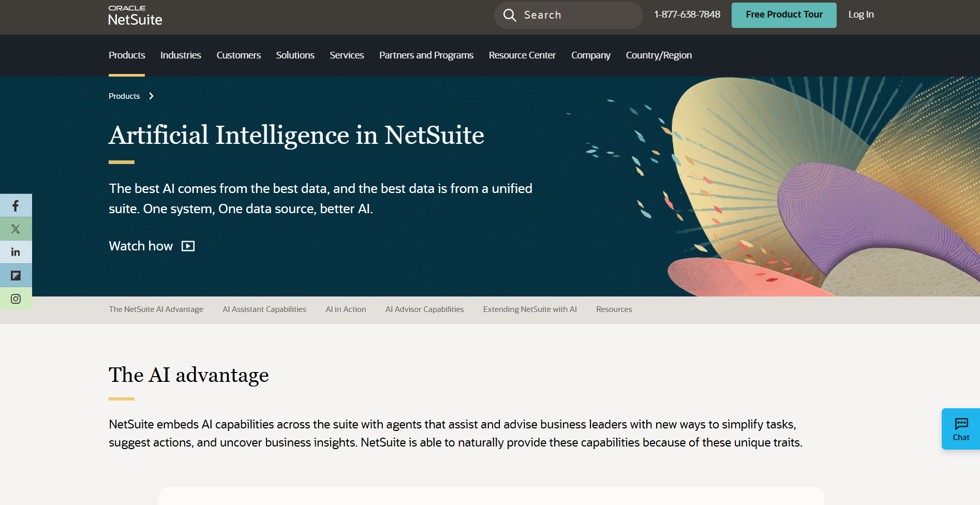Jump to Extending NetSuite with AI section
This screenshot has height=505, width=980.
[x=530, y=309]
